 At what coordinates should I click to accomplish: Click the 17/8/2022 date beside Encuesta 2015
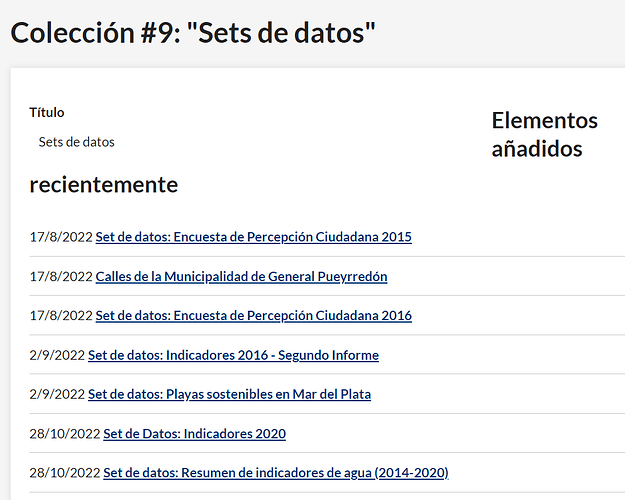61,237
